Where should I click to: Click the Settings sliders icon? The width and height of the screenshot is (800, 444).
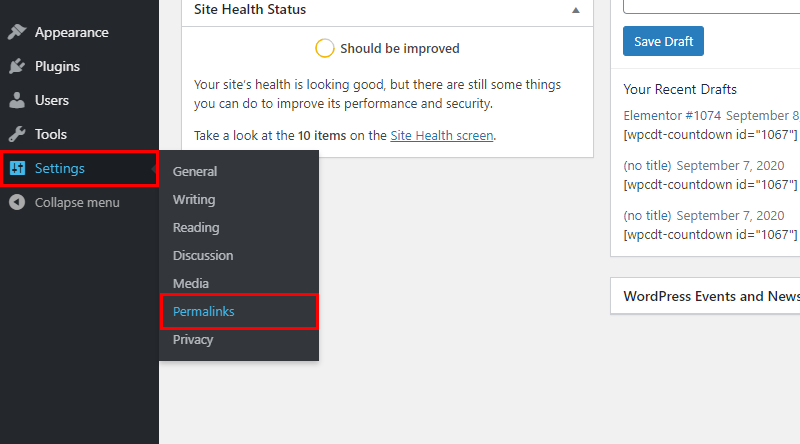click(x=17, y=168)
